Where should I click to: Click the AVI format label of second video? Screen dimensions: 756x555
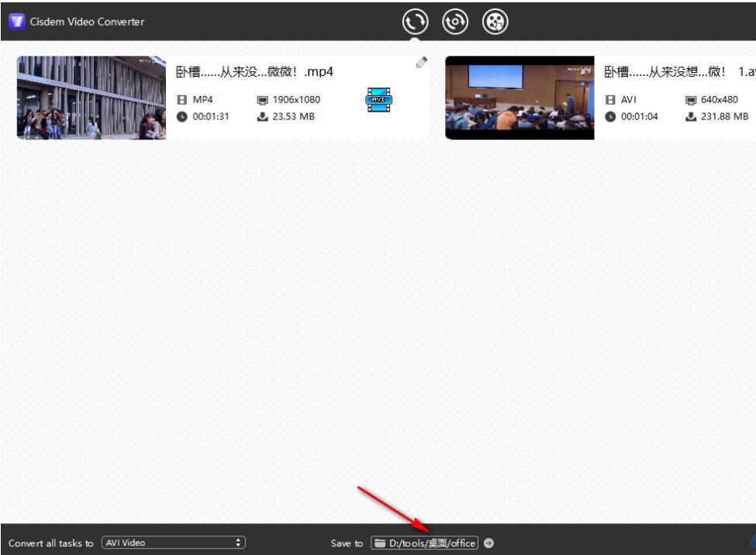point(629,100)
